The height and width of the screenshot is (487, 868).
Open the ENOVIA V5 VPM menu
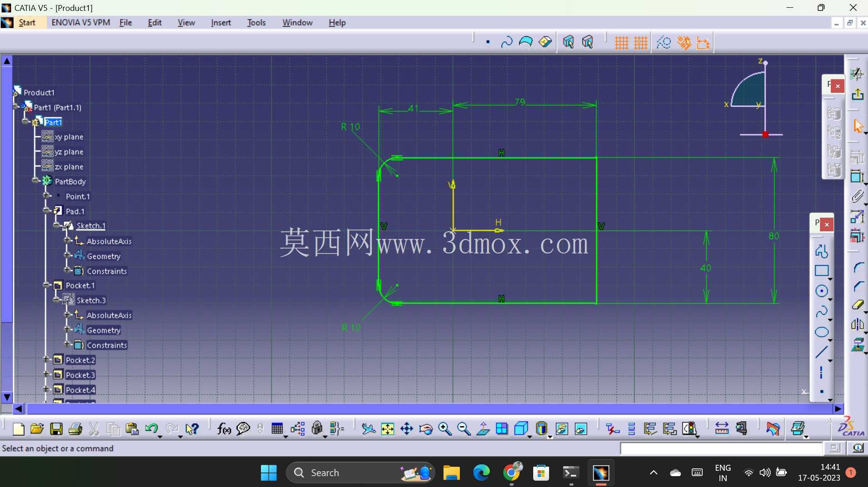(81, 23)
